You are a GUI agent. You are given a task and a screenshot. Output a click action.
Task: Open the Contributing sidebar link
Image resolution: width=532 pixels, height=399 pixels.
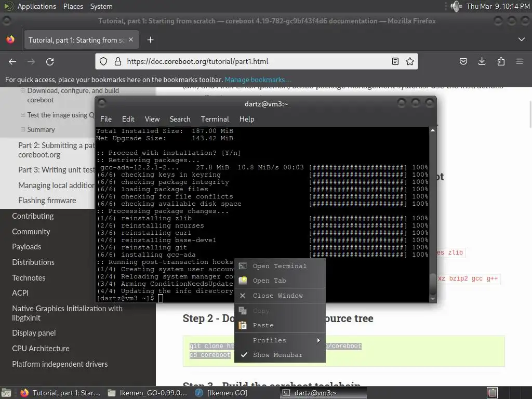point(33,216)
